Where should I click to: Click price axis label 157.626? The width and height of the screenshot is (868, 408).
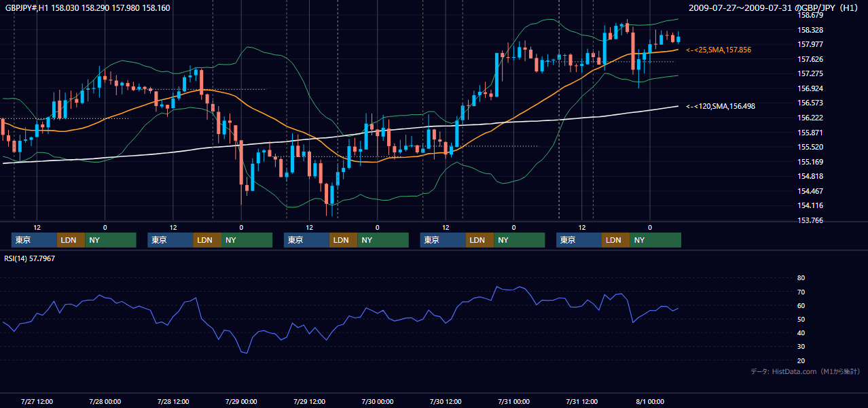pos(809,59)
